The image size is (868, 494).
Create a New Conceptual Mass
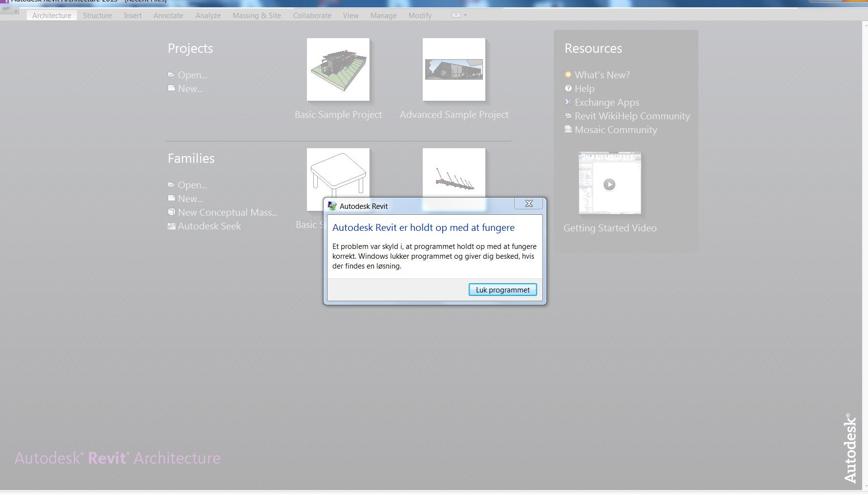[228, 212]
